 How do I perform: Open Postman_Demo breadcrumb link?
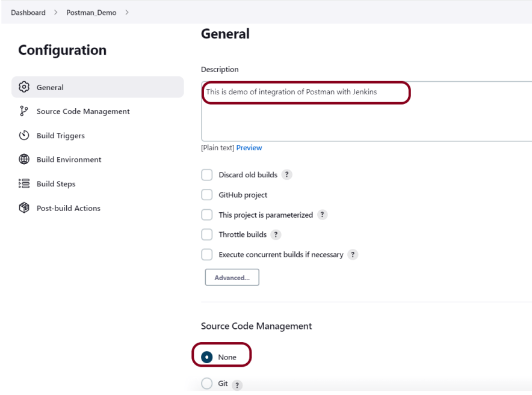click(x=91, y=13)
